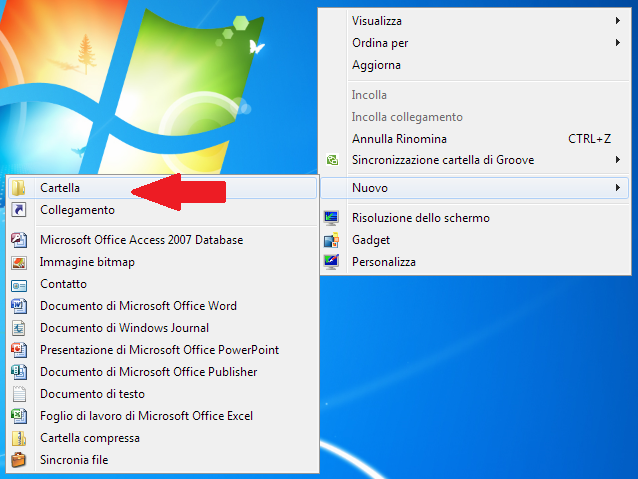Click the zipped folder icon for Cartella compressa
Viewport: 638px width, 479px height.
pyautogui.click(x=19, y=438)
